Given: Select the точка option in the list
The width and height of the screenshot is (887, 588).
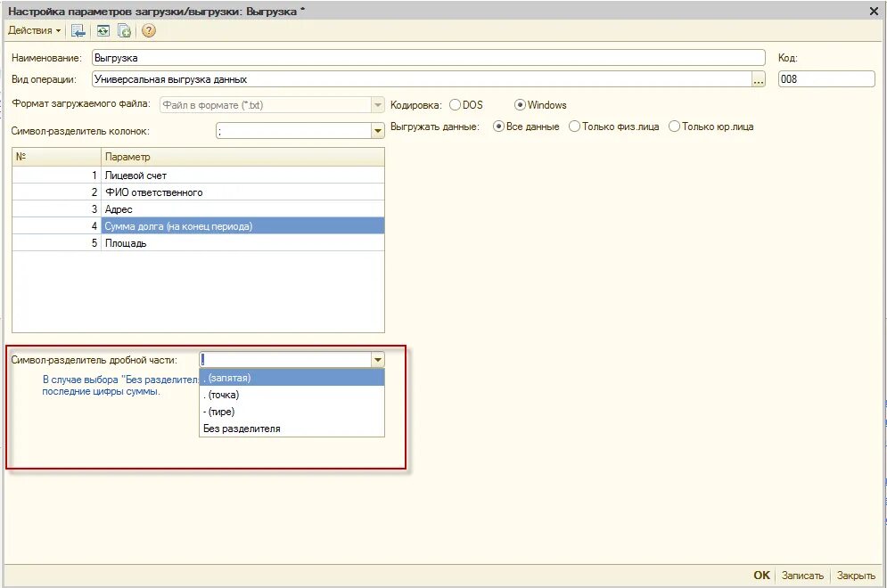Looking at the screenshot, I should pyautogui.click(x=292, y=395).
